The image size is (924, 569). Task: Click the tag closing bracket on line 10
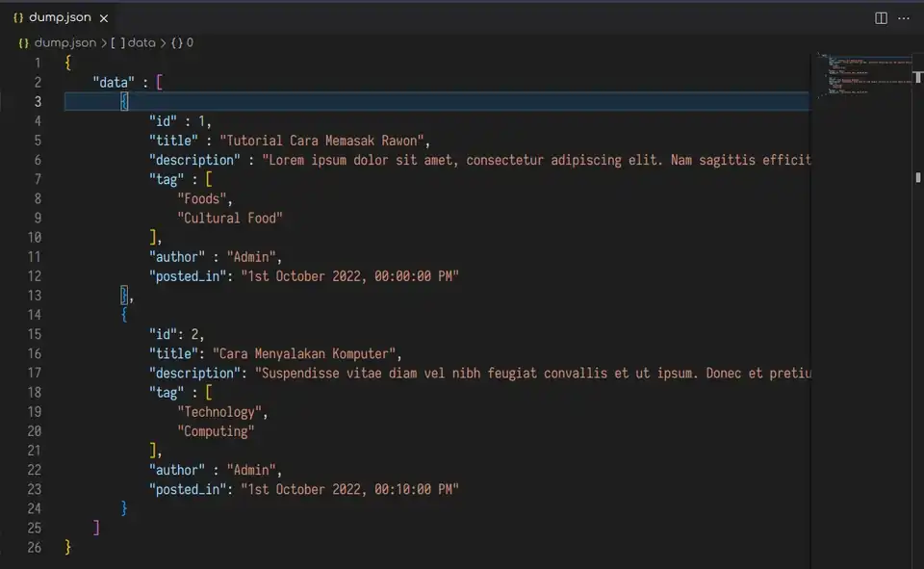tap(153, 237)
